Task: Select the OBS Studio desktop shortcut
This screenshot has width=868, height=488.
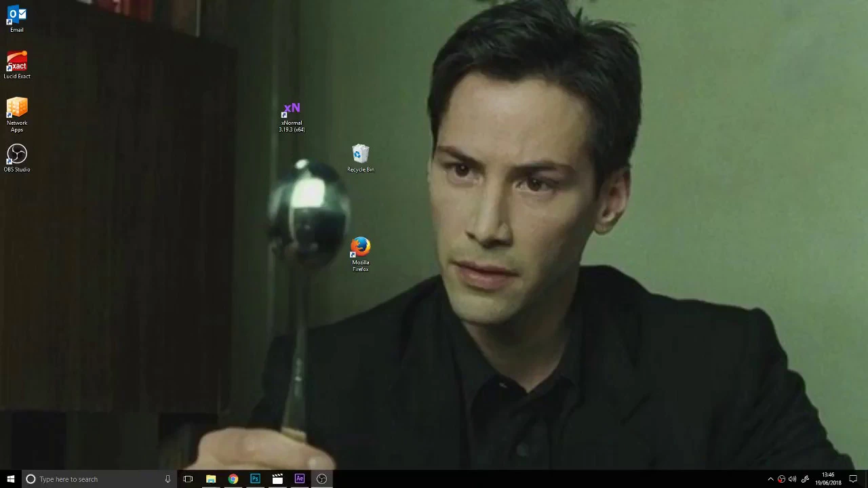Action: (x=17, y=158)
